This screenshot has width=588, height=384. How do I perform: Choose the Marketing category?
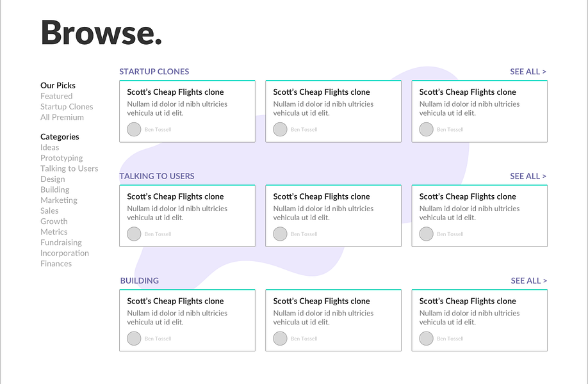[58, 200]
